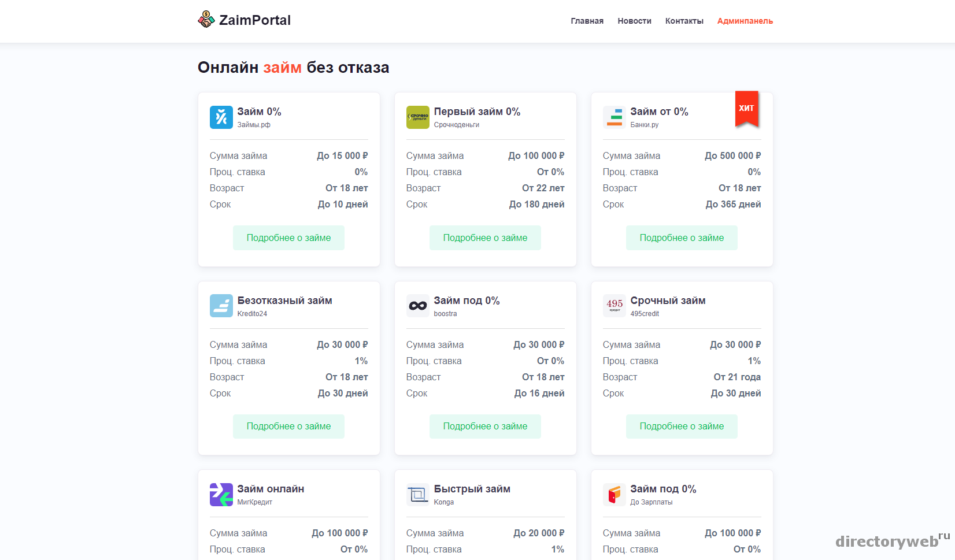Click the До 20 000 ₽ amount in Konga card

tap(539, 533)
